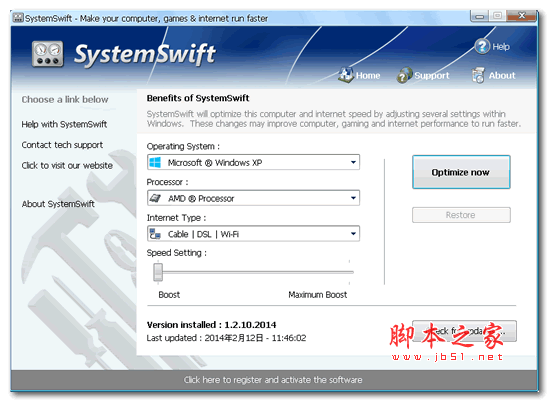Image resolution: width=550 pixels, height=403 pixels.
Task: Click the Support globe icon
Action: pyautogui.click(x=404, y=75)
